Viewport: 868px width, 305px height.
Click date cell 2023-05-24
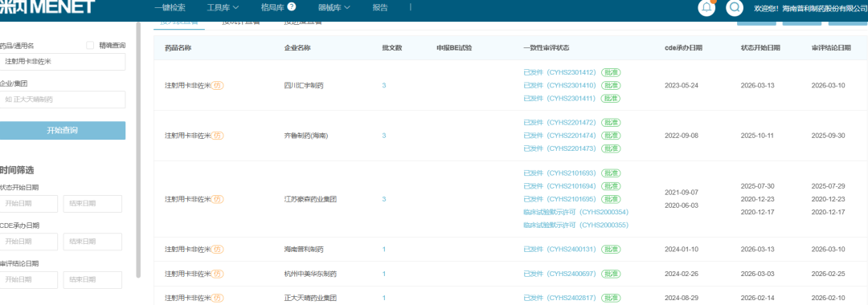[x=682, y=86]
